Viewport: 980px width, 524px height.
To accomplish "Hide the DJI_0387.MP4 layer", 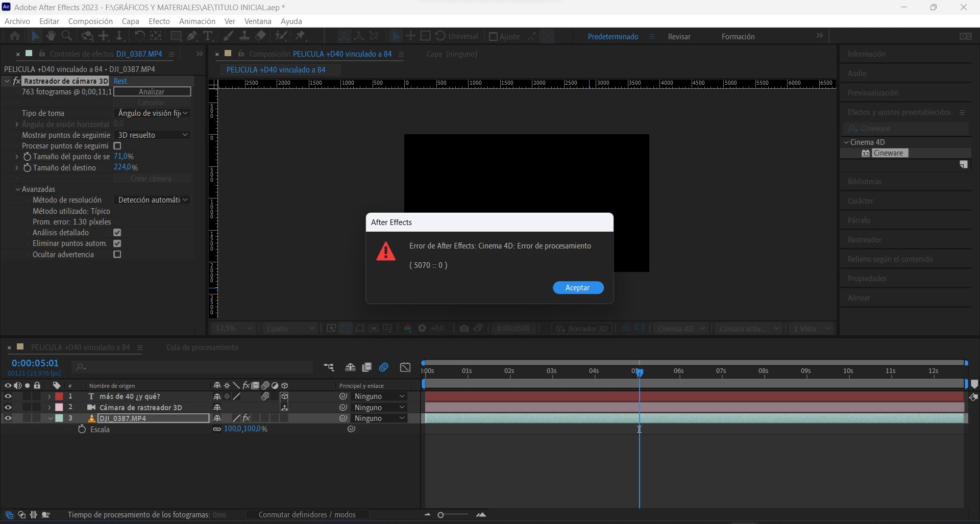I will tap(8, 418).
